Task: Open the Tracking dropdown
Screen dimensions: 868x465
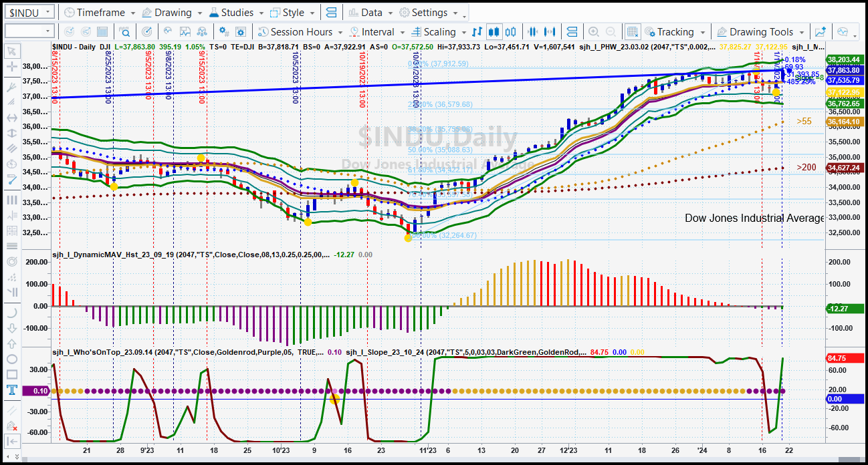Action: point(675,31)
